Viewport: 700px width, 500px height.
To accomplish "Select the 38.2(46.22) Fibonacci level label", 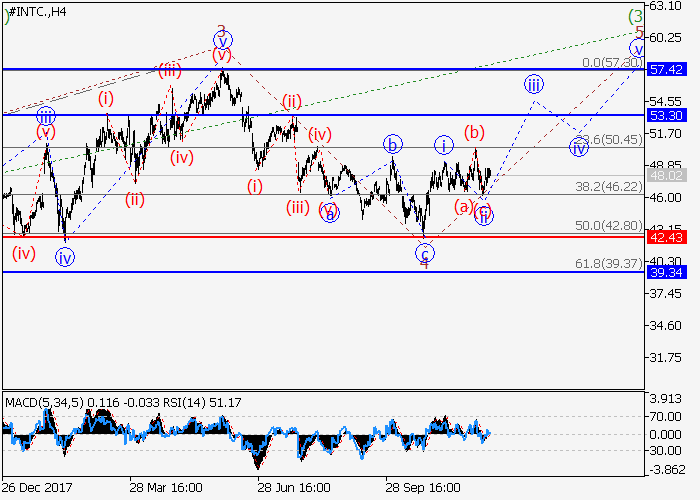I will point(609,186).
